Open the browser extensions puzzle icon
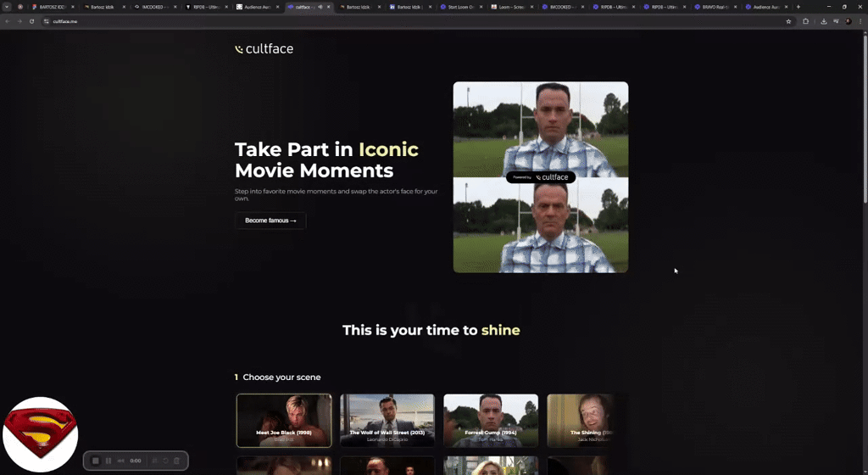This screenshot has width=868, height=475. 806,21
